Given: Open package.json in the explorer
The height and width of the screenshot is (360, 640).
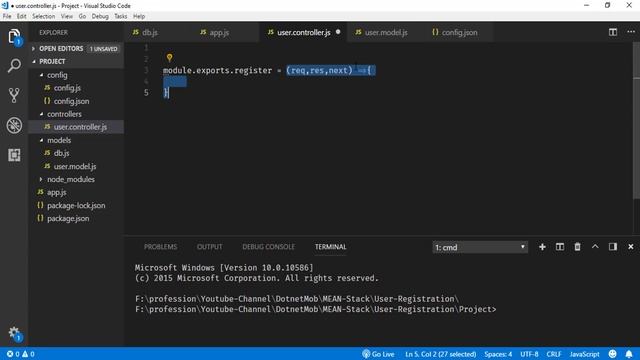Looking at the screenshot, I should click(x=76, y=218).
